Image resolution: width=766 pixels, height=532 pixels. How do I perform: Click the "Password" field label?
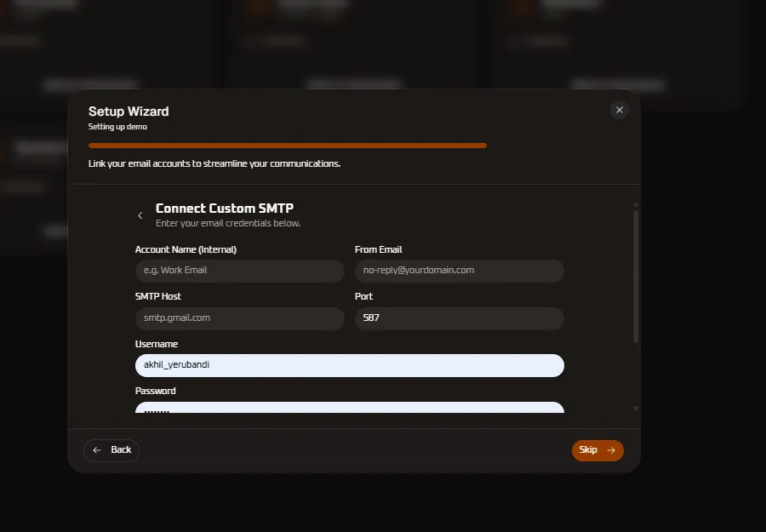pyautogui.click(x=156, y=391)
